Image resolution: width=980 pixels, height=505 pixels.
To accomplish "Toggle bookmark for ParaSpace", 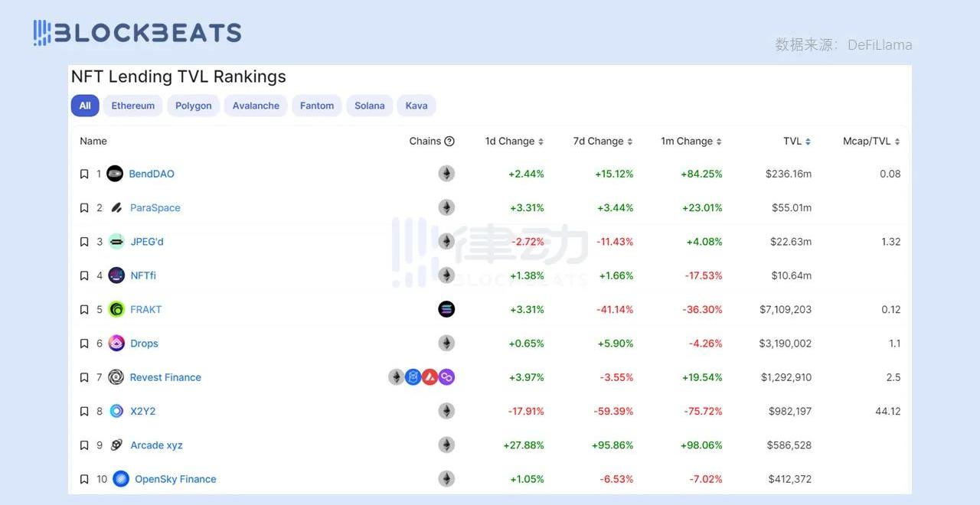I will (84, 208).
